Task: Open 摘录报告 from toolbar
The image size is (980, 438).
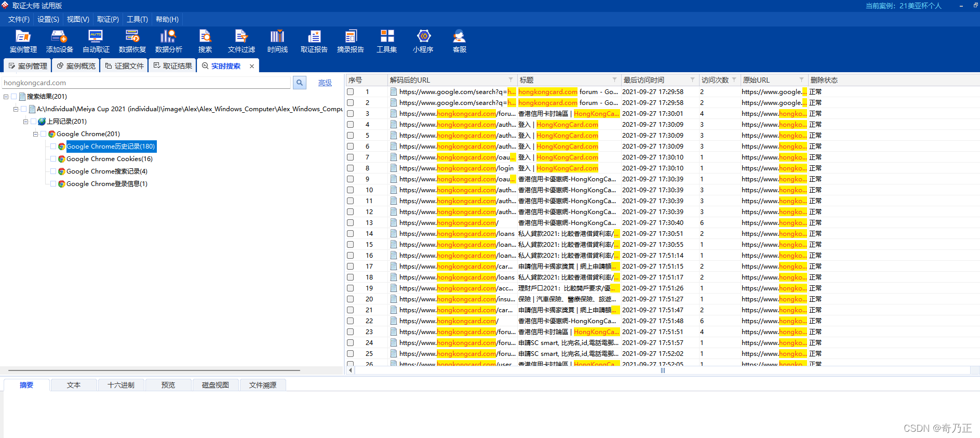Action: (x=351, y=41)
